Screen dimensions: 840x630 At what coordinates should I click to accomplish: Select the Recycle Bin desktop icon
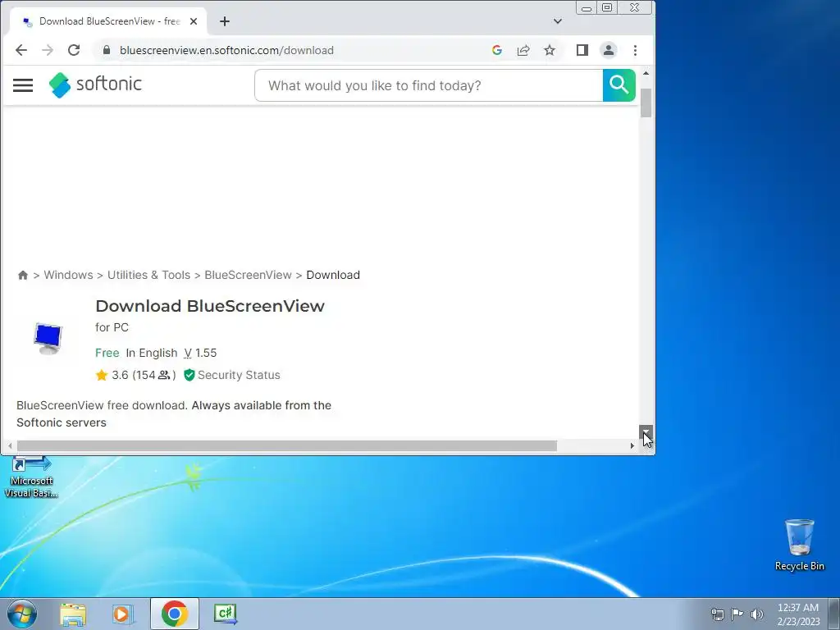(x=799, y=545)
